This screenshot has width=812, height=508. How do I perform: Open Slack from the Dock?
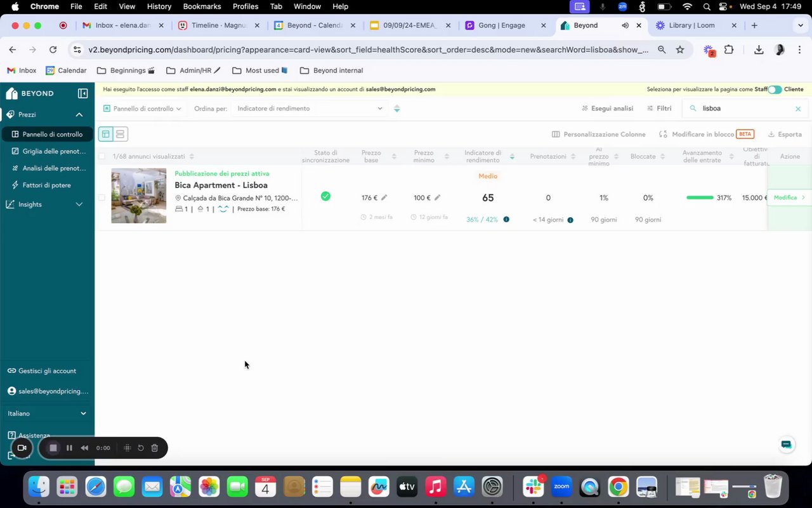pos(533,487)
